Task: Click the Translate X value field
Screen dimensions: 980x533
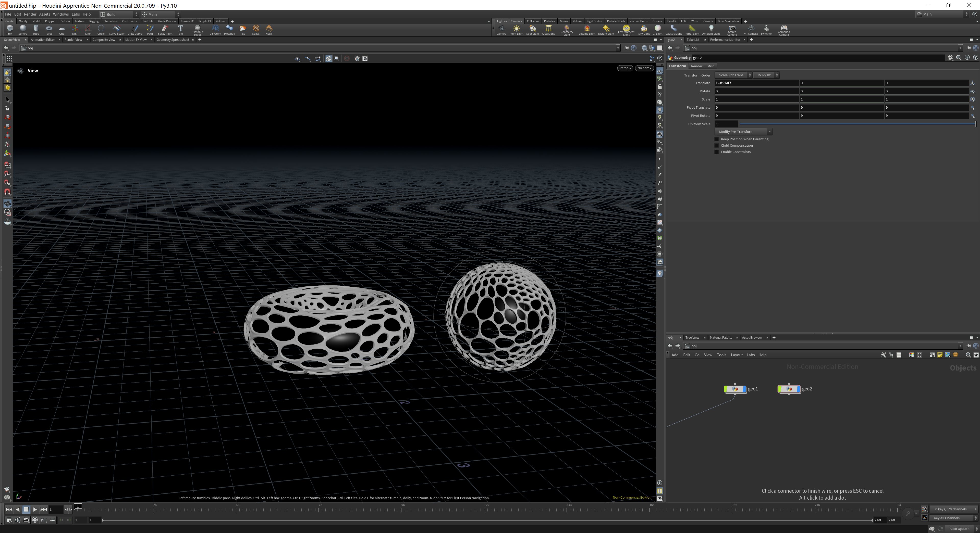Action: point(755,83)
